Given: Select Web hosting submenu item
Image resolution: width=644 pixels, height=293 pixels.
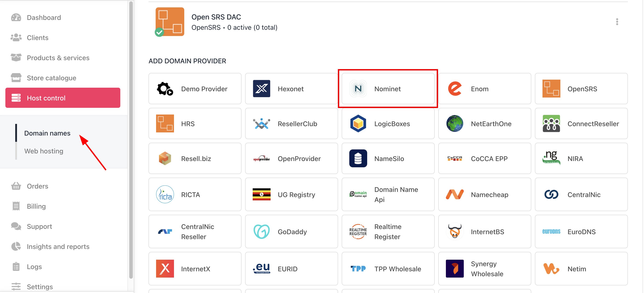Looking at the screenshot, I should 44,151.
